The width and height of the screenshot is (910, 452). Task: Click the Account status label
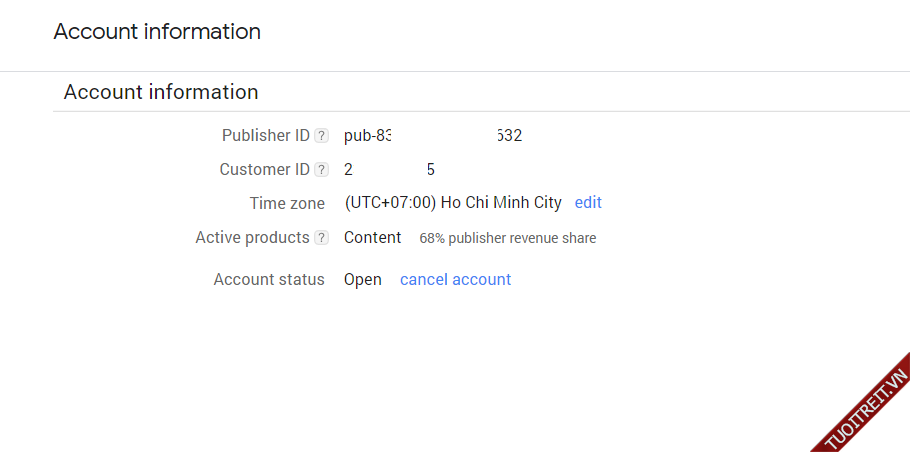pos(269,280)
